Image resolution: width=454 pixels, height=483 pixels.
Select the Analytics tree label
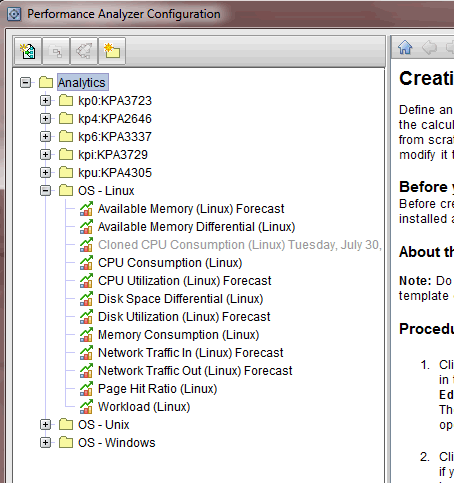[82, 82]
